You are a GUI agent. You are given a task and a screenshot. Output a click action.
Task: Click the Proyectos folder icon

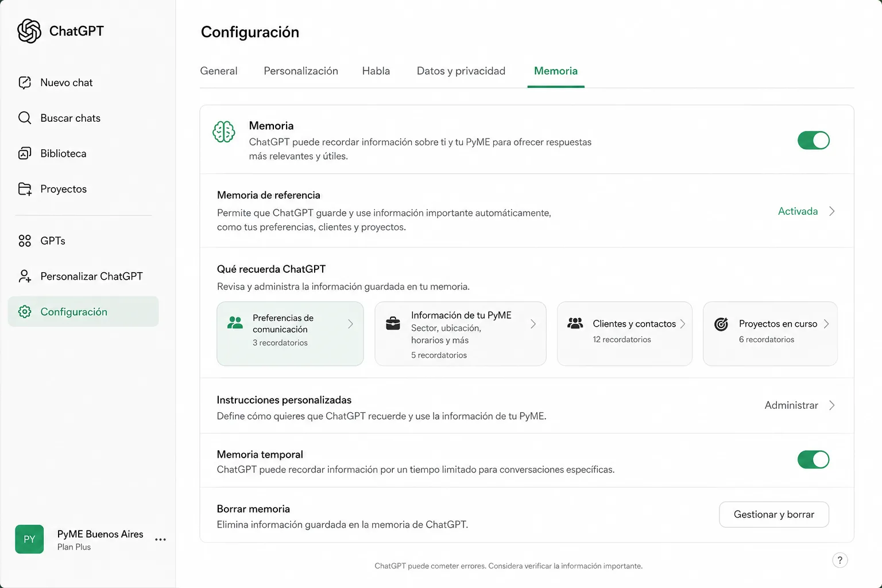[x=25, y=189]
